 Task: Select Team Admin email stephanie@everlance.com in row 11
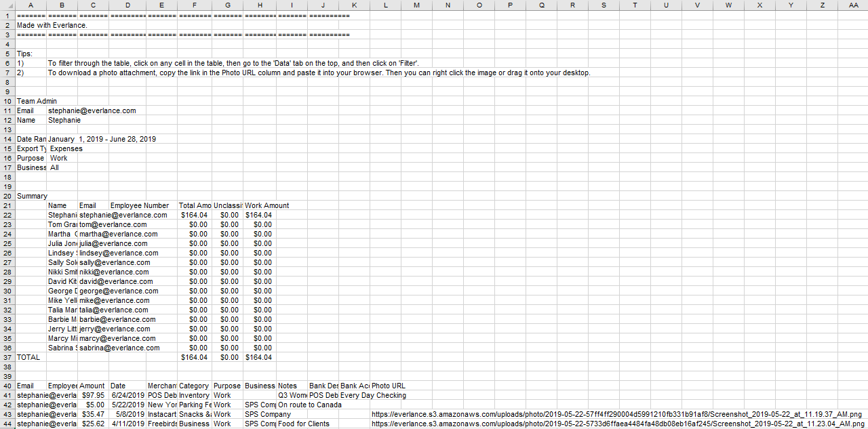point(92,110)
